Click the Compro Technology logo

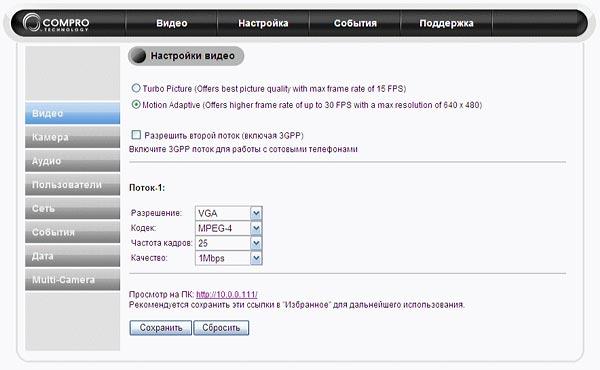(56, 23)
